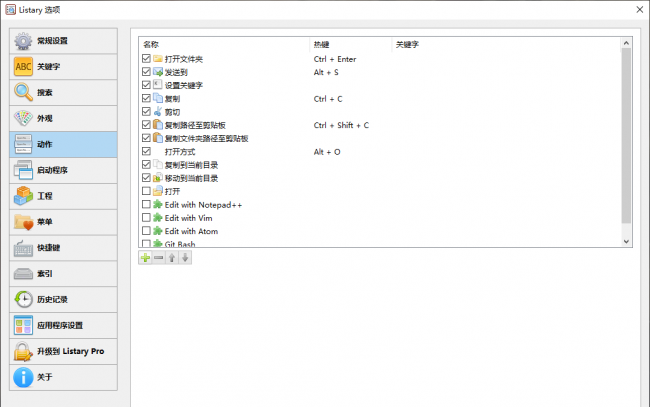Select the 动作 actions section

[x=63, y=144]
